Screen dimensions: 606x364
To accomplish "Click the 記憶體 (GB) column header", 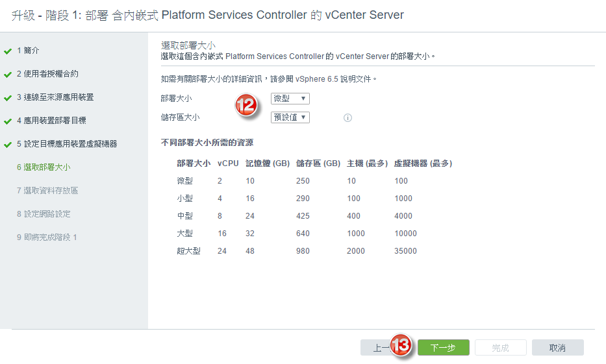I will (268, 164).
